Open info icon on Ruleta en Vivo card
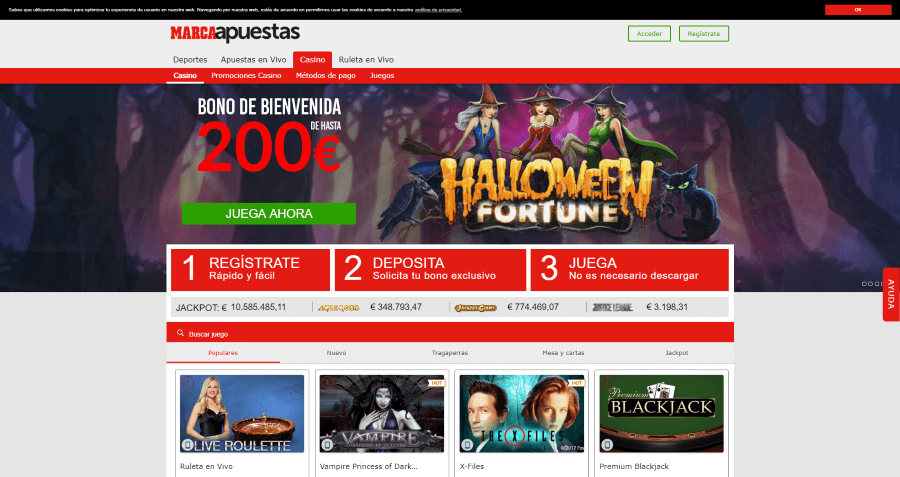 pyautogui.click(x=188, y=382)
